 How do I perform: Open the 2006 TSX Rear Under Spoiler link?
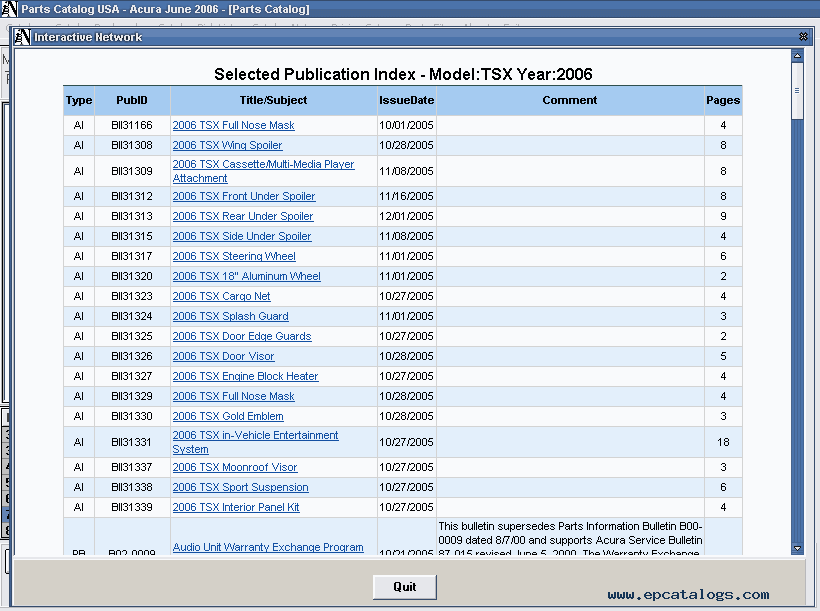point(243,216)
